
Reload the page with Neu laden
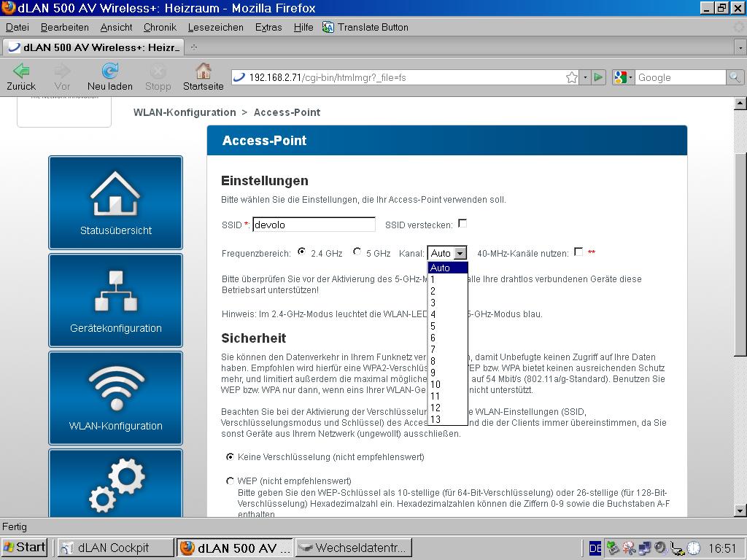coord(110,77)
